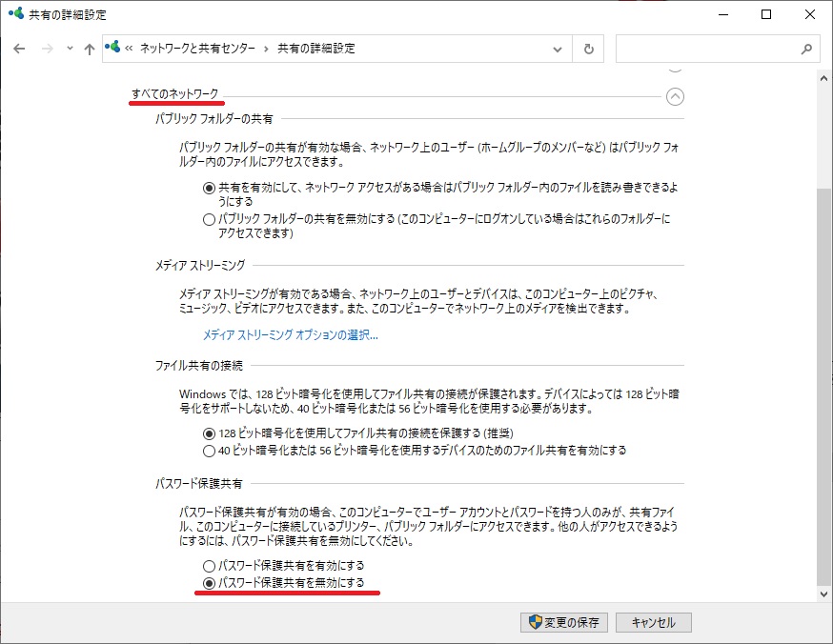833x644 pixels.
Task: Click the 変更の保存 button
Action: click(564, 622)
